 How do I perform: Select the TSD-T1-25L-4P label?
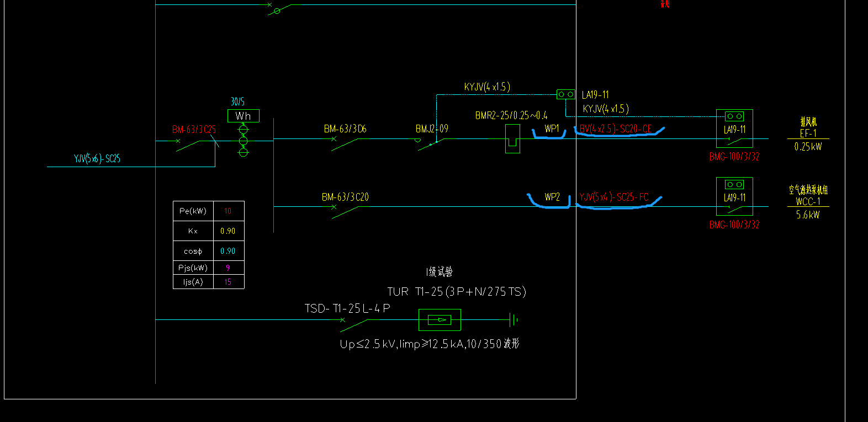[347, 308]
